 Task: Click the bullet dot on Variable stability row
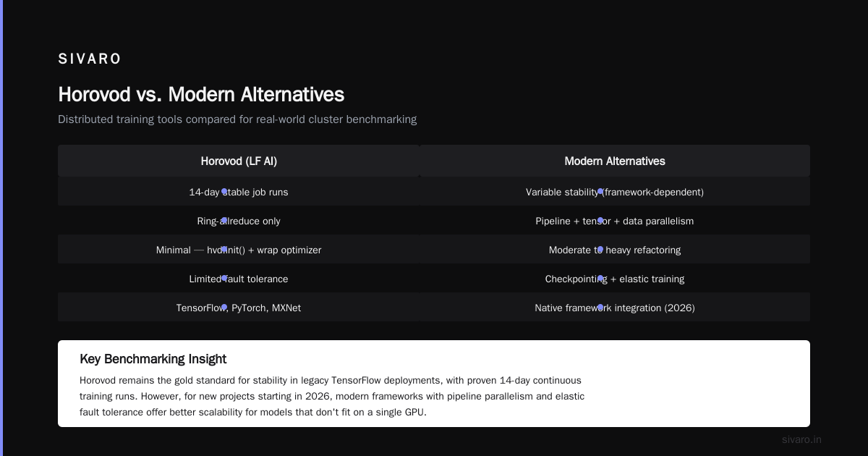click(600, 192)
